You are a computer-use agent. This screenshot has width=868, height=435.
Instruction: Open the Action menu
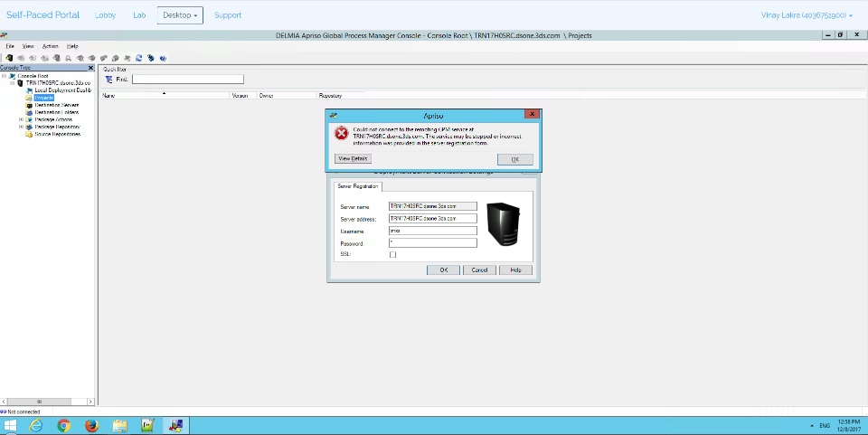(51, 46)
